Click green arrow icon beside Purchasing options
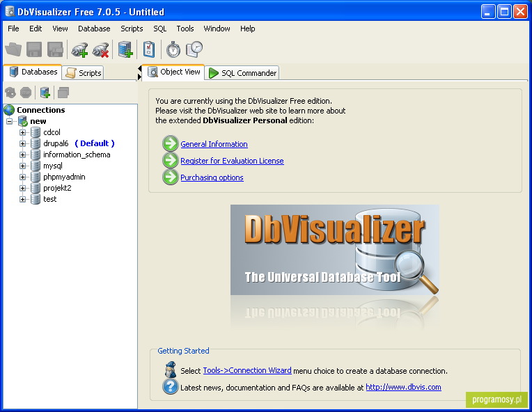 click(171, 177)
